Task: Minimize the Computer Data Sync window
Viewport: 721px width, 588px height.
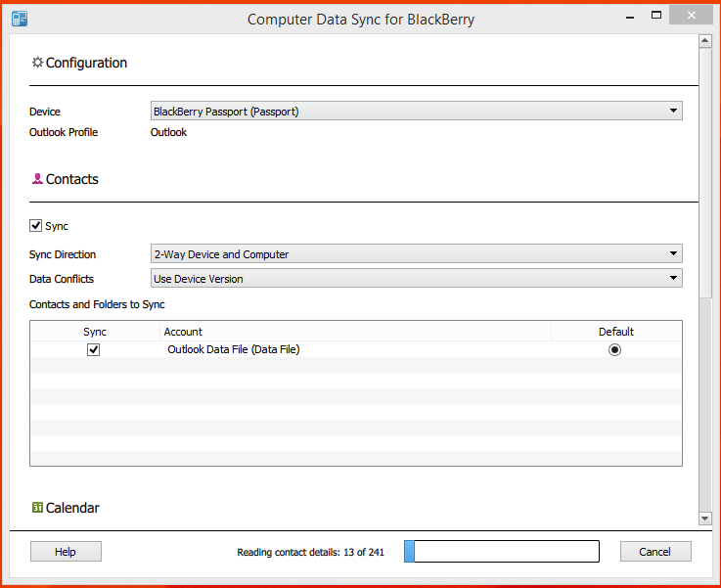Action: tap(630, 16)
